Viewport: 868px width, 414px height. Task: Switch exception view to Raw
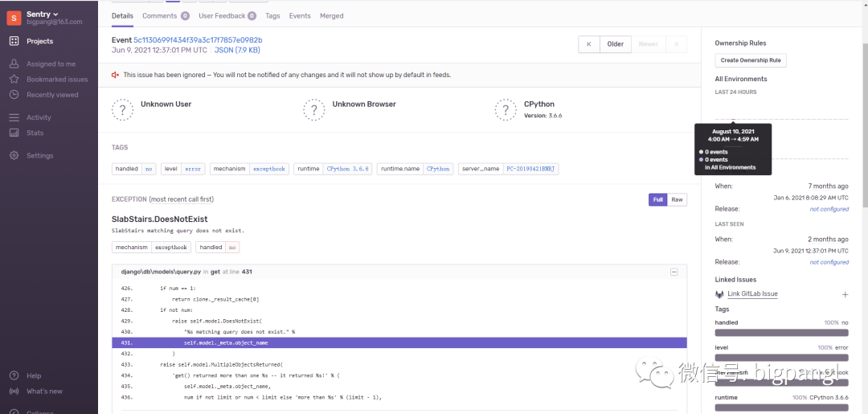point(678,199)
